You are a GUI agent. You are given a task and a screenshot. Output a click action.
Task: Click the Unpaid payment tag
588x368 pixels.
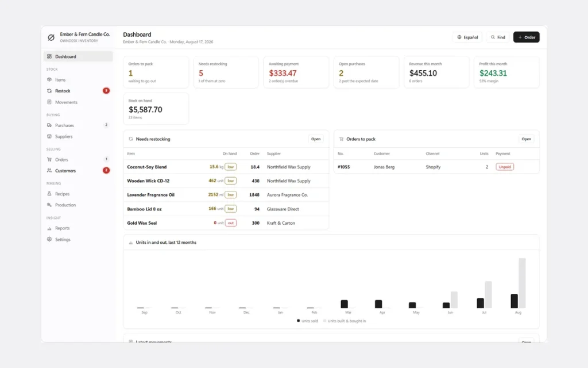click(x=505, y=167)
